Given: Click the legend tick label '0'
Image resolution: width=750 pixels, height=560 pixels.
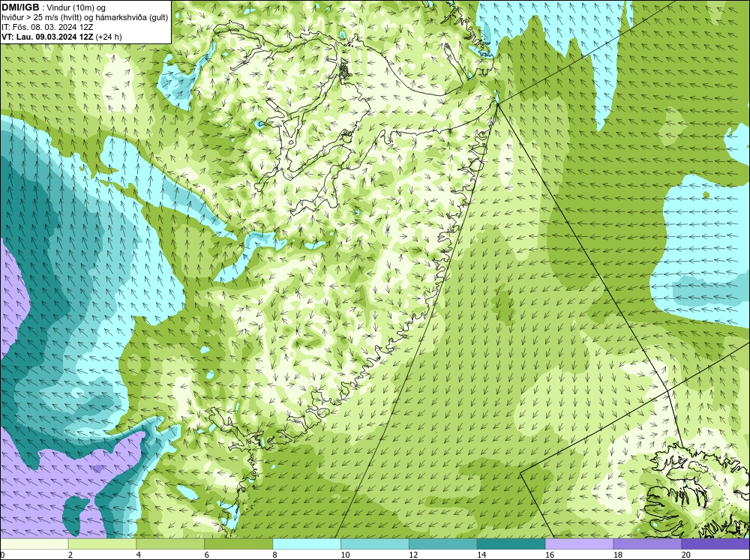Looking at the screenshot, I should [x=2, y=555].
